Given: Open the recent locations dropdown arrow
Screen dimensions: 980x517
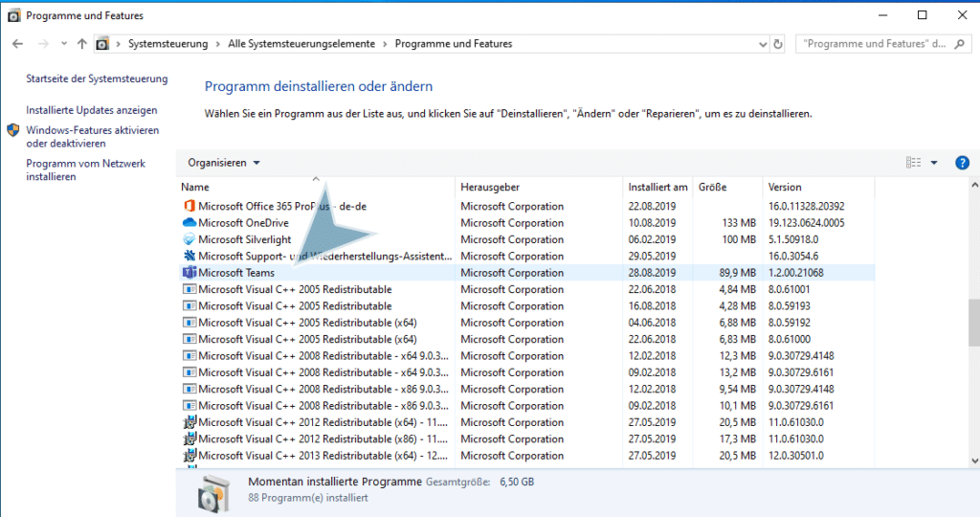Looking at the screenshot, I should tap(64, 44).
